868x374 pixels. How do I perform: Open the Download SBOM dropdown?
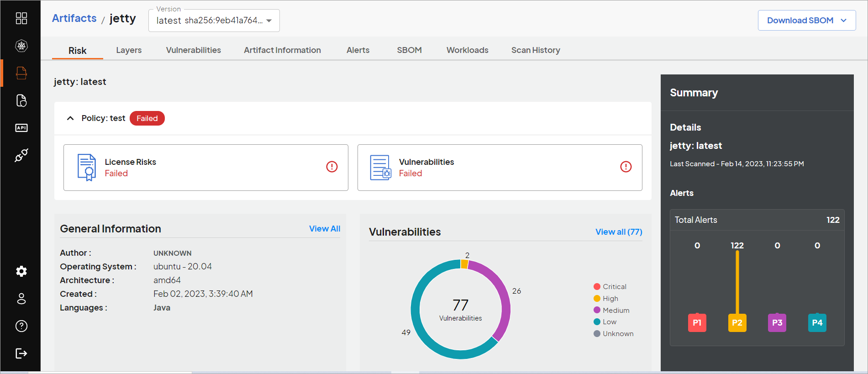click(x=807, y=21)
